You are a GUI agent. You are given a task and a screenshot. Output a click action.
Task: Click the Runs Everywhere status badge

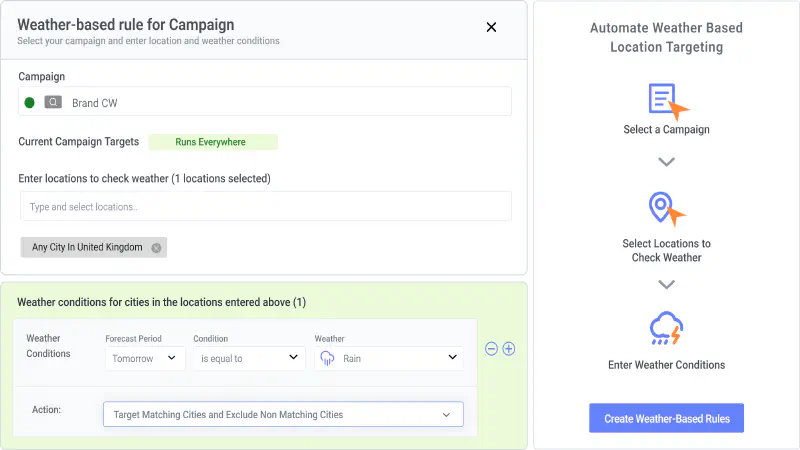[213, 142]
